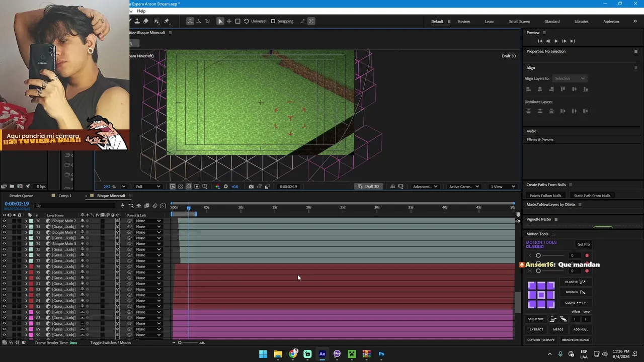Screen dimensions: 644x362
Task: Switch to the Review workspace
Action: pos(464,22)
